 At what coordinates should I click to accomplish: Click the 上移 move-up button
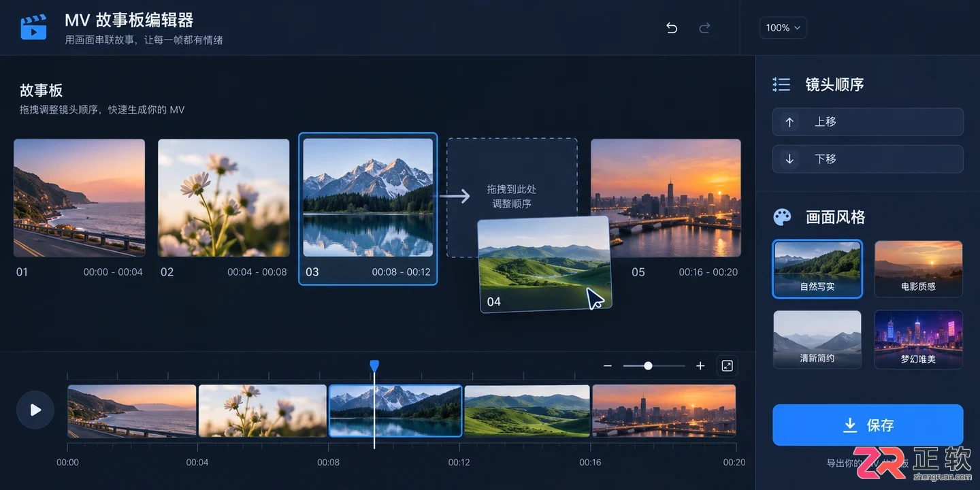click(868, 122)
